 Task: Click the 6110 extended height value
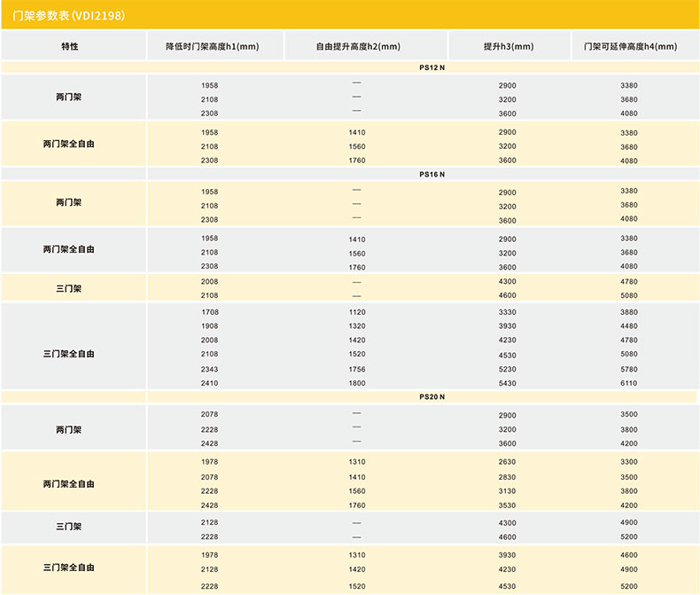[629, 383]
